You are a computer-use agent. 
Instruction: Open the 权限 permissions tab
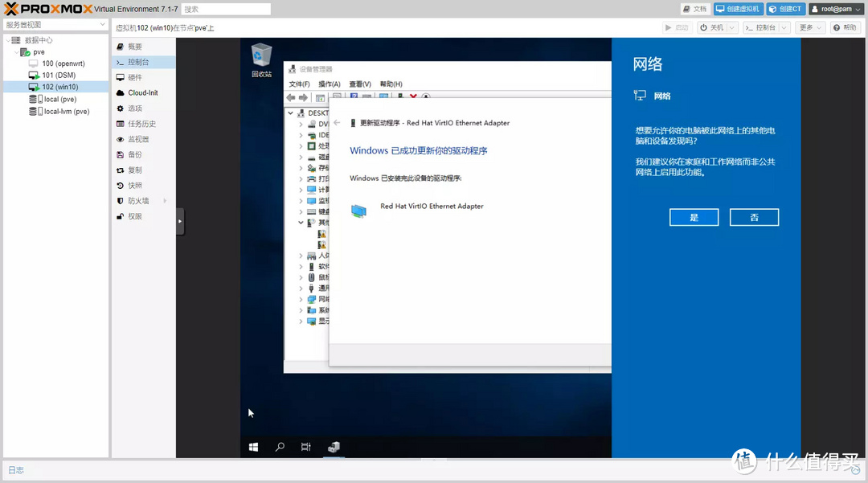(144, 216)
